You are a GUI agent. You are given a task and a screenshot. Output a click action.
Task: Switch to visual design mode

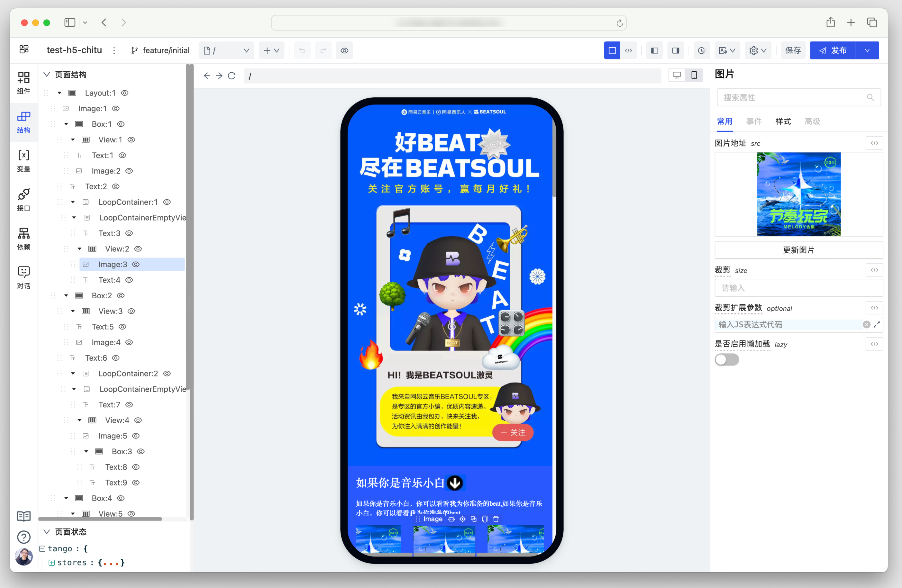[612, 50]
